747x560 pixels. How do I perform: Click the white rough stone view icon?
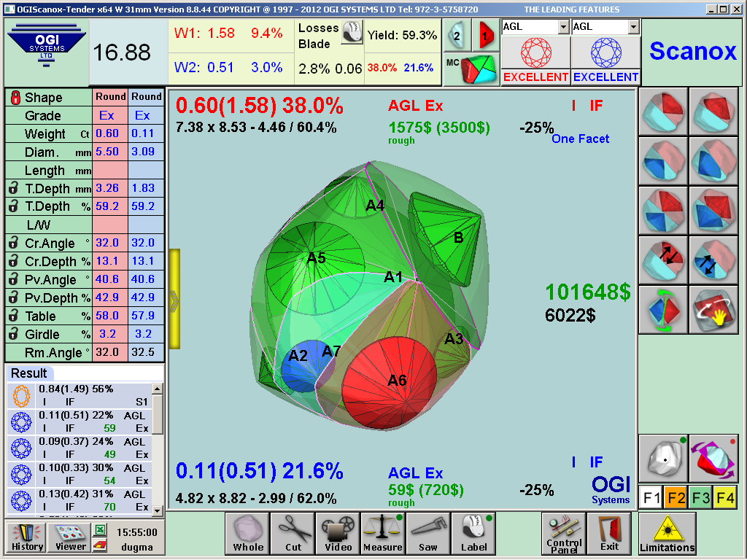[x=662, y=458]
